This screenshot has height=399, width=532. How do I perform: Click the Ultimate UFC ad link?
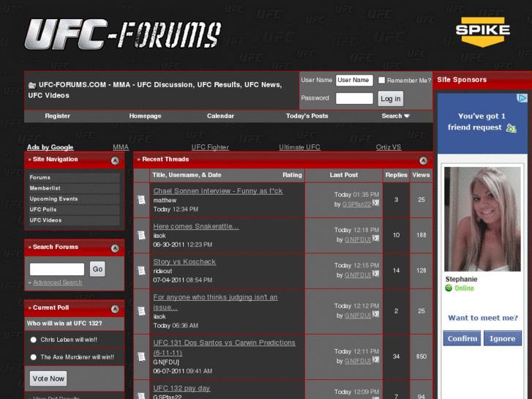[x=299, y=147]
